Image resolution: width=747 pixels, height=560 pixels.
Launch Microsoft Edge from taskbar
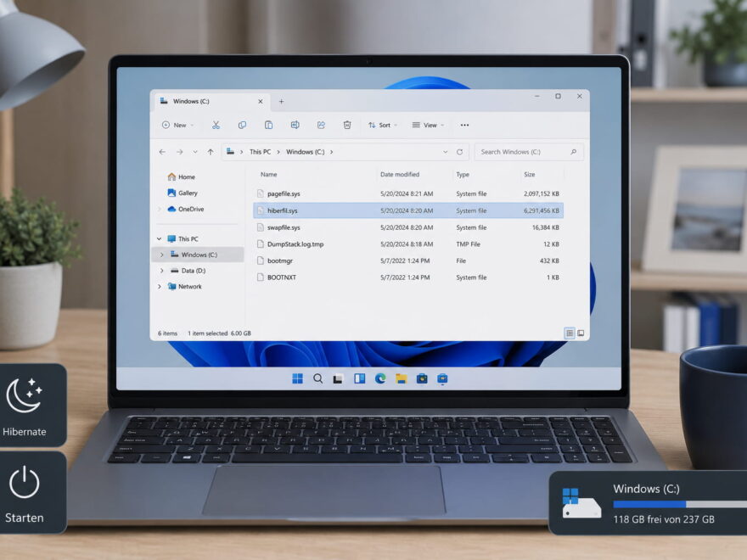[380, 378]
